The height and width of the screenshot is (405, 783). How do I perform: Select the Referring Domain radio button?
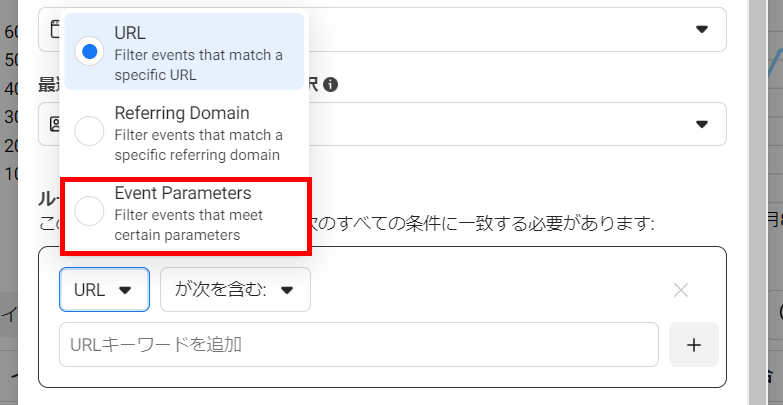pyautogui.click(x=90, y=131)
